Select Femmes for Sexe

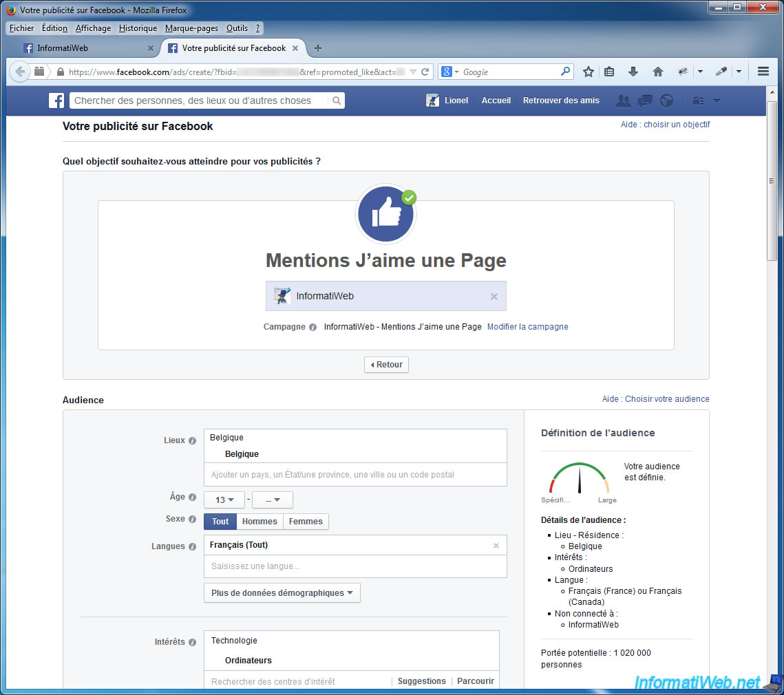click(x=306, y=522)
